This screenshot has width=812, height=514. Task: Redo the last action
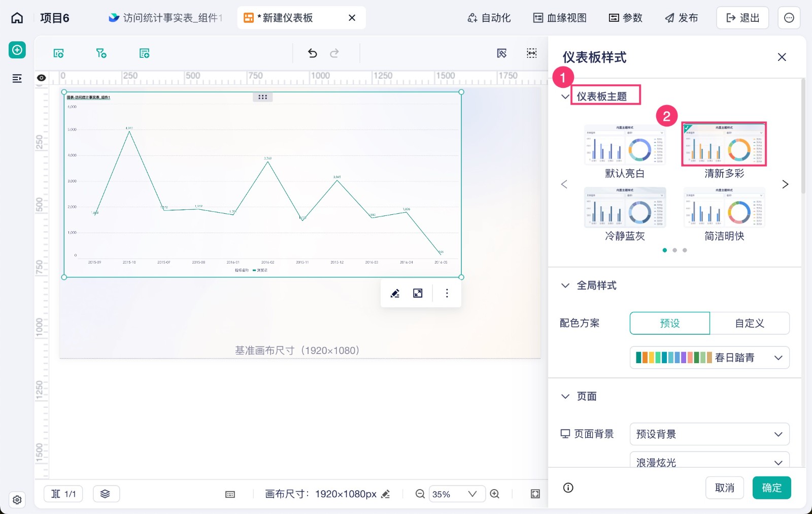tap(334, 53)
